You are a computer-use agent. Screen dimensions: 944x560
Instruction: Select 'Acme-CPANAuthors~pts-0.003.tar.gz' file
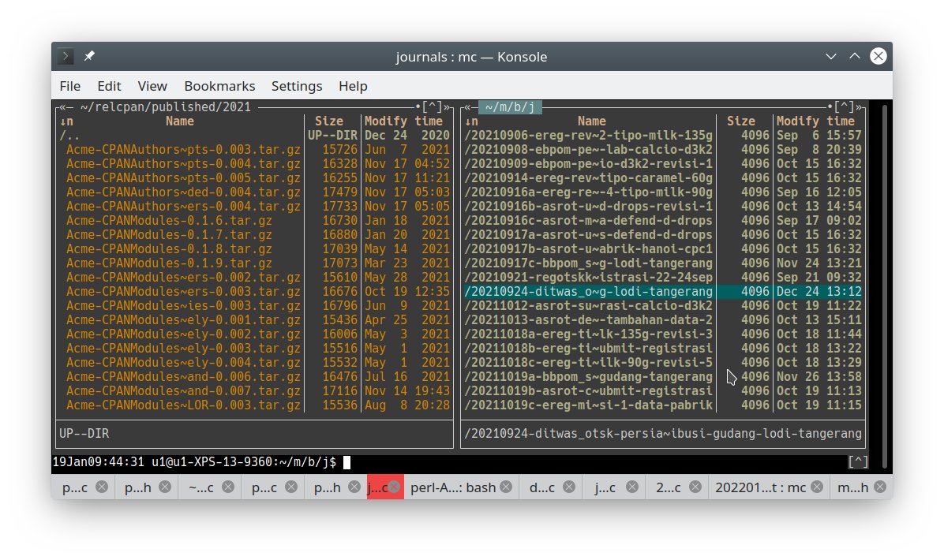254,150
